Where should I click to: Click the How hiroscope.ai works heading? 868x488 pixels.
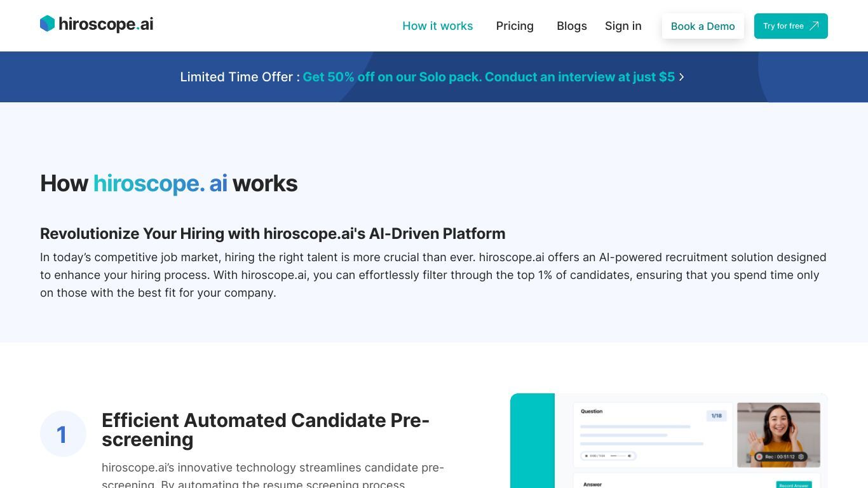pyautogui.click(x=169, y=184)
